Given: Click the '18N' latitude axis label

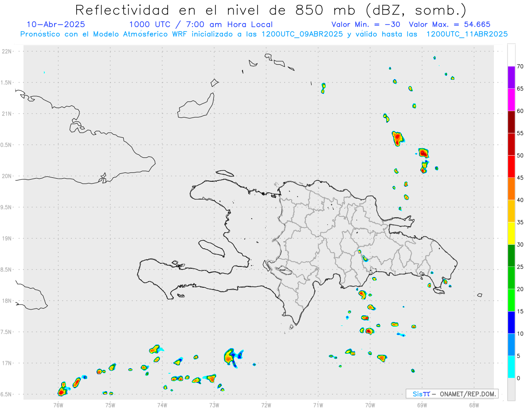Looking at the screenshot, I should 7,301.
